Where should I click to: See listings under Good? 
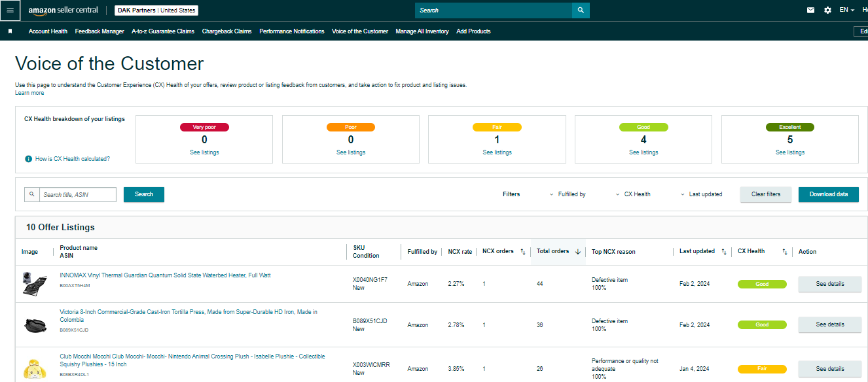(643, 152)
